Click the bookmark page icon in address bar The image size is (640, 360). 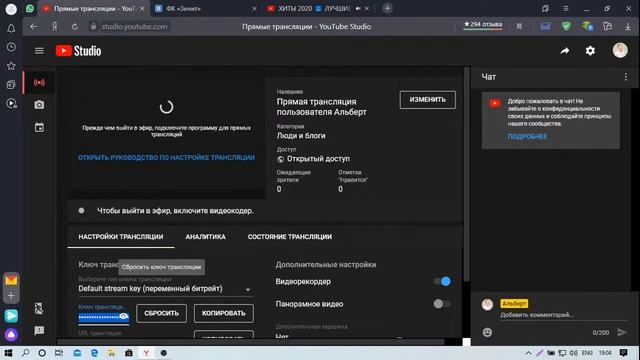coord(519,27)
